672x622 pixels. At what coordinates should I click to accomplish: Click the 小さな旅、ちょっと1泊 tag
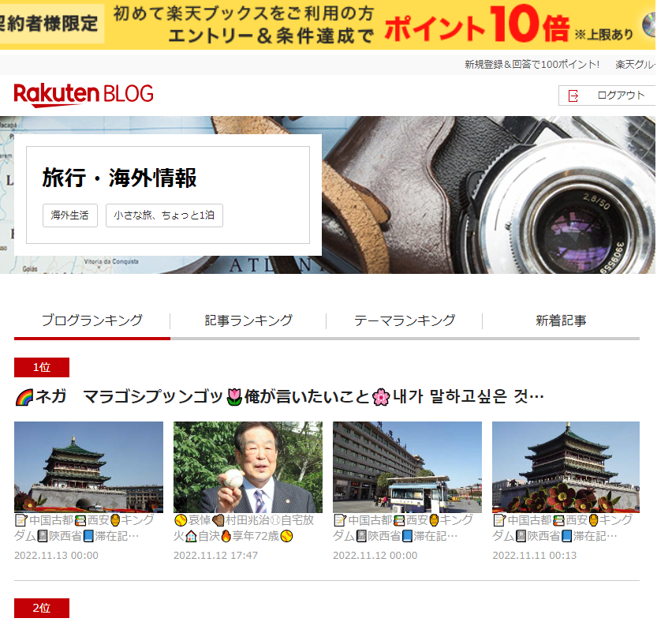[164, 215]
